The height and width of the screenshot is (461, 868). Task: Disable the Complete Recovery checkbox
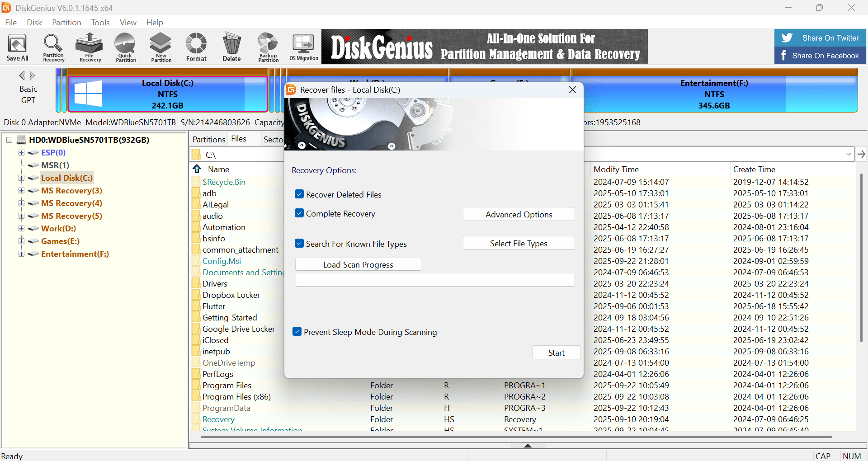point(299,213)
